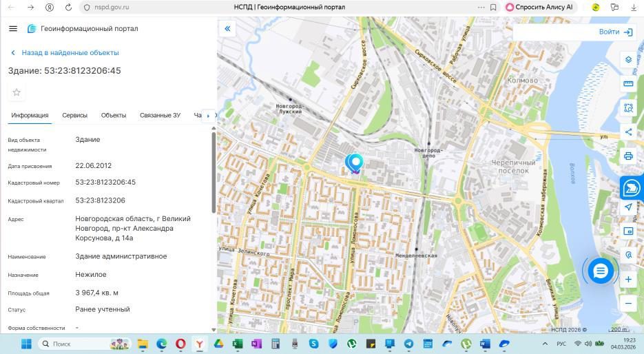The height and width of the screenshot is (354, 644).
Task: Click the map tool above zoom in
Action: click(628, 255)
